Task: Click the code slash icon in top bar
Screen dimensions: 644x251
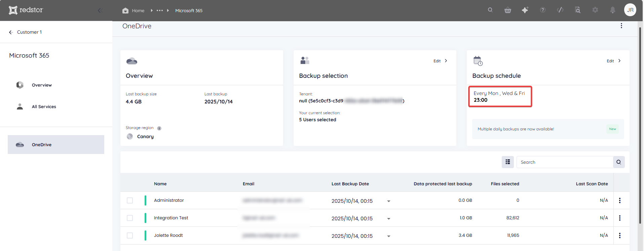Action: (560, 10)
